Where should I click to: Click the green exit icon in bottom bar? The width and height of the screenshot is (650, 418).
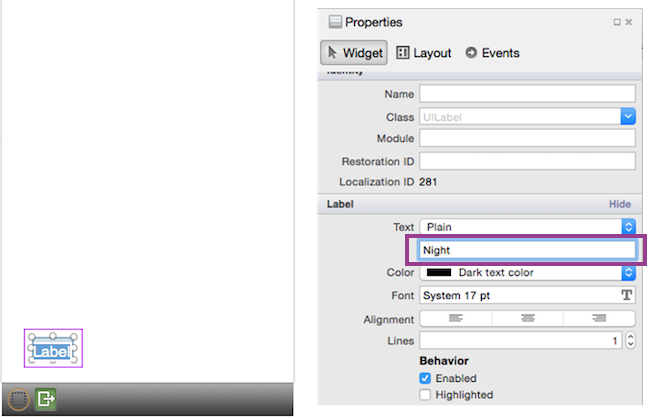[x=46, y=398]
